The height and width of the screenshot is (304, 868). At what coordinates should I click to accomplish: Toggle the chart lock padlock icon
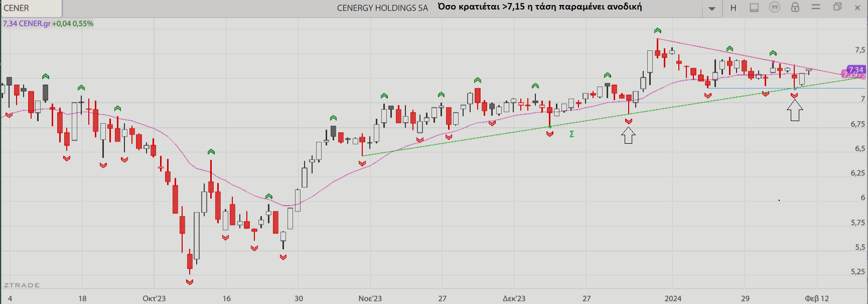pyautogui.click(x=795, y=7)
